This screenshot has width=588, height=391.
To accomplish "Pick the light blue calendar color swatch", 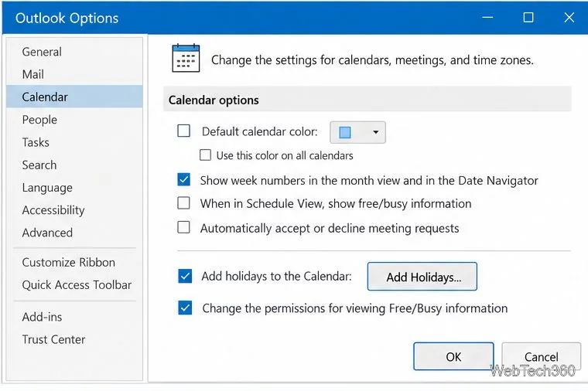I will (345, 132).
